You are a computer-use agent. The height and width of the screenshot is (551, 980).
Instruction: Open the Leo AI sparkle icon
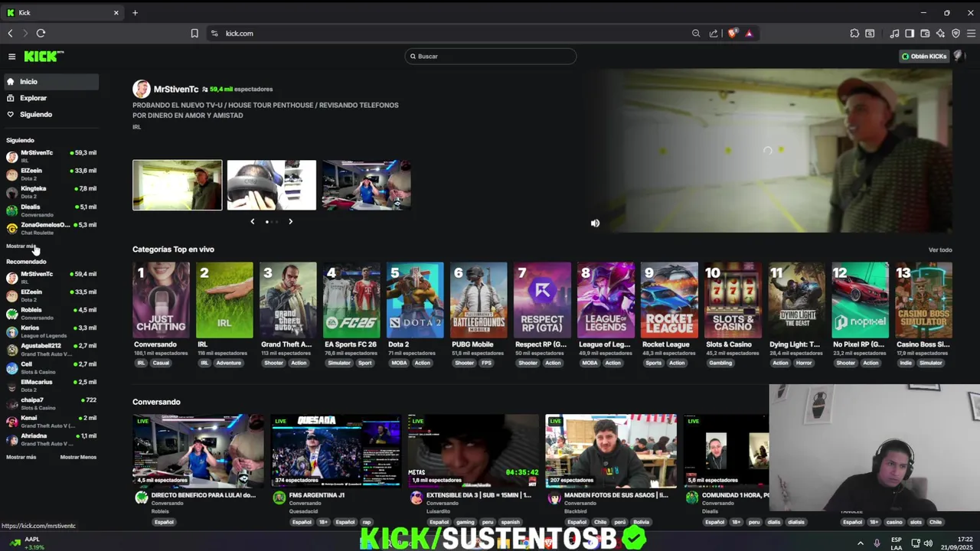click(940, 33)
